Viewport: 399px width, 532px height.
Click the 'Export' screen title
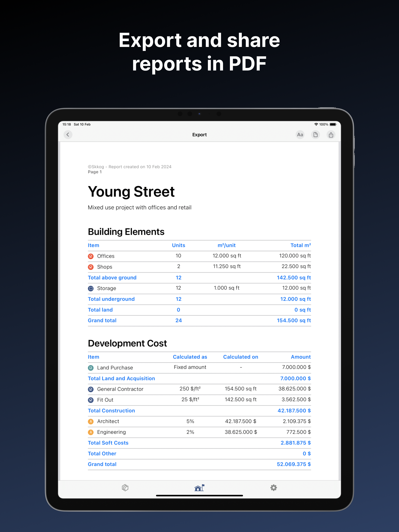[x=199, y=135]
